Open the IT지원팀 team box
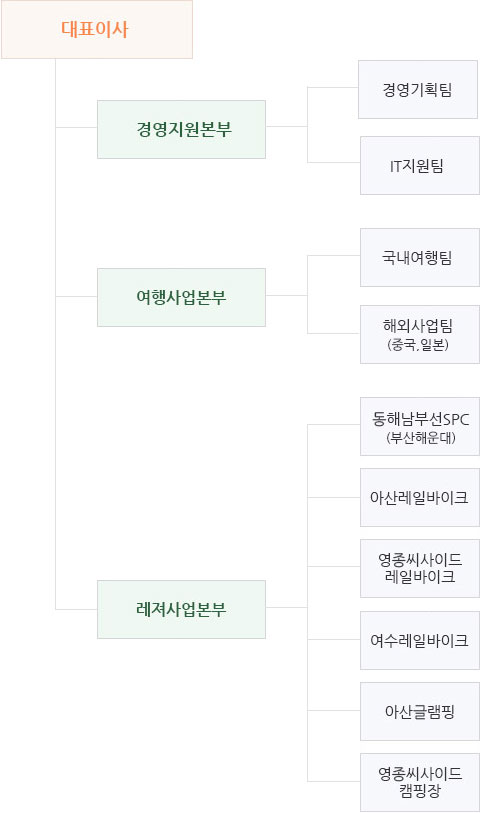 coord(420,166)
